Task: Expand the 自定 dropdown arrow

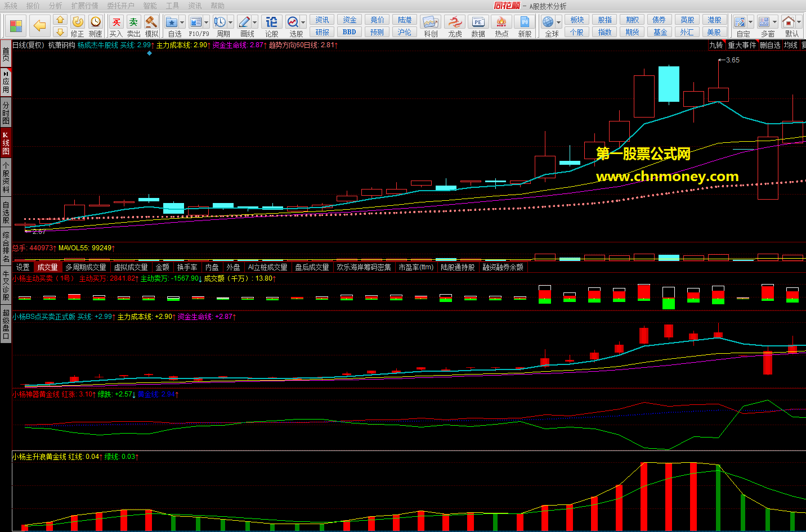Action: 751,22
